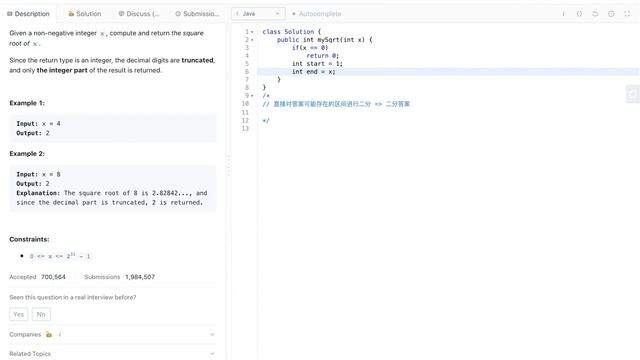Toggle the Autocomplete indicator
Screen dimensions: 640x360
pyautogui.click(x=316, y=14)
